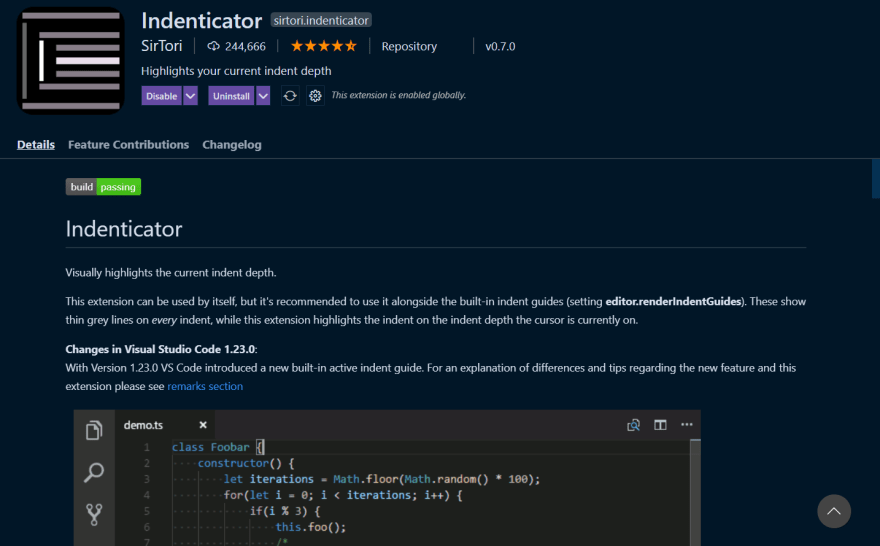
Task: Click the Indenticator extension logo
Action: click(x=71, y=61)
